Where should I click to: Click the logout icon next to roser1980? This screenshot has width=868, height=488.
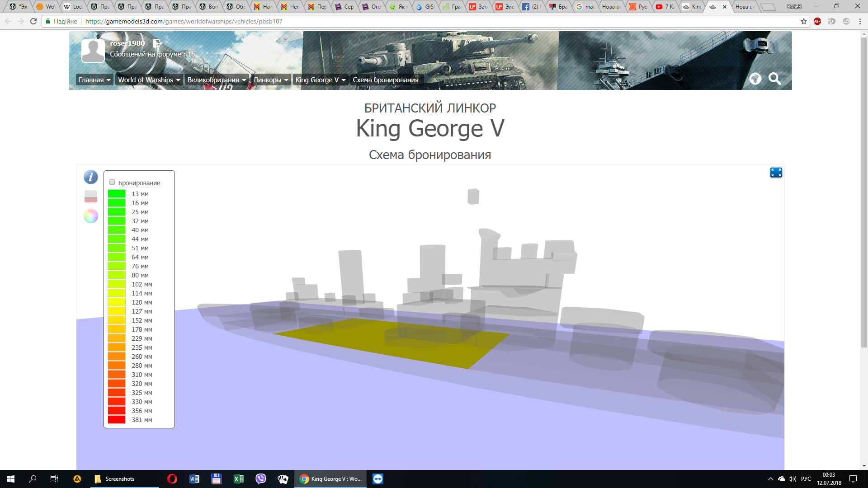[157, 43]
